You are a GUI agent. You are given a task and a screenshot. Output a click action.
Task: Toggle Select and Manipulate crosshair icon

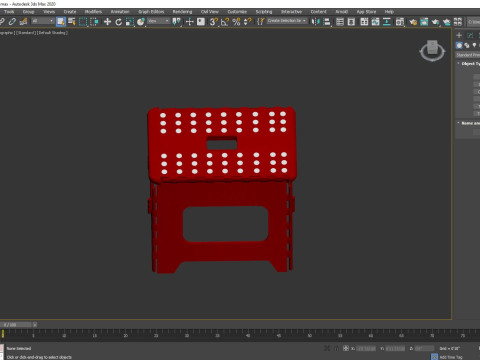(x=189, y=22)
